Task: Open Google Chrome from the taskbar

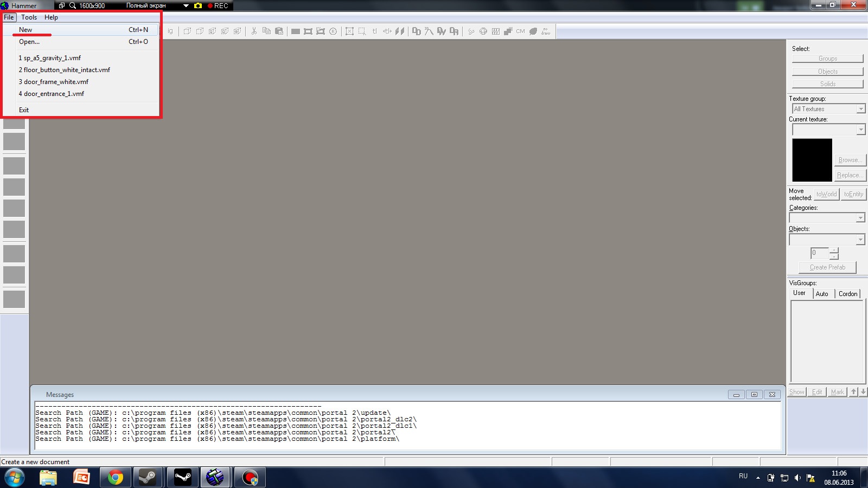Action: tap(115, 478)
